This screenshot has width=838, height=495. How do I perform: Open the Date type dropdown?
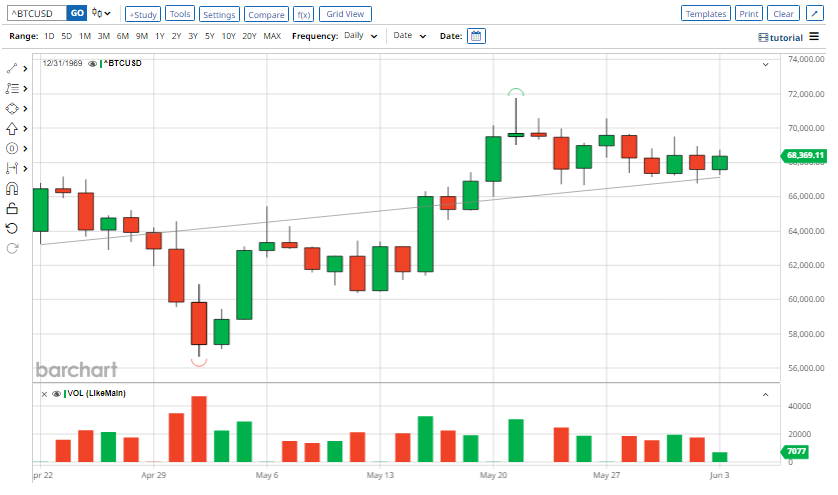409,36
